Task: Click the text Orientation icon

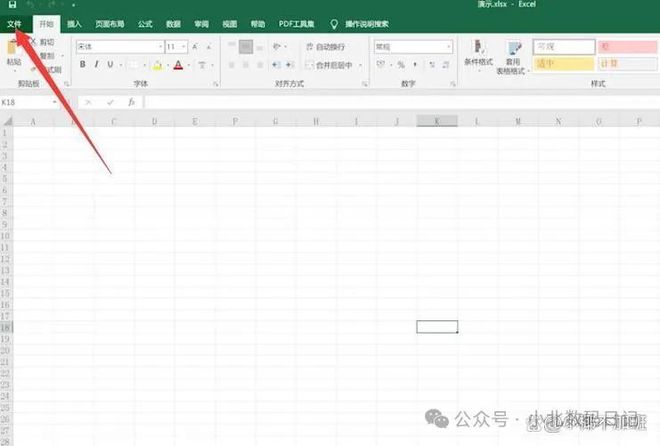Action: point(277,46)
